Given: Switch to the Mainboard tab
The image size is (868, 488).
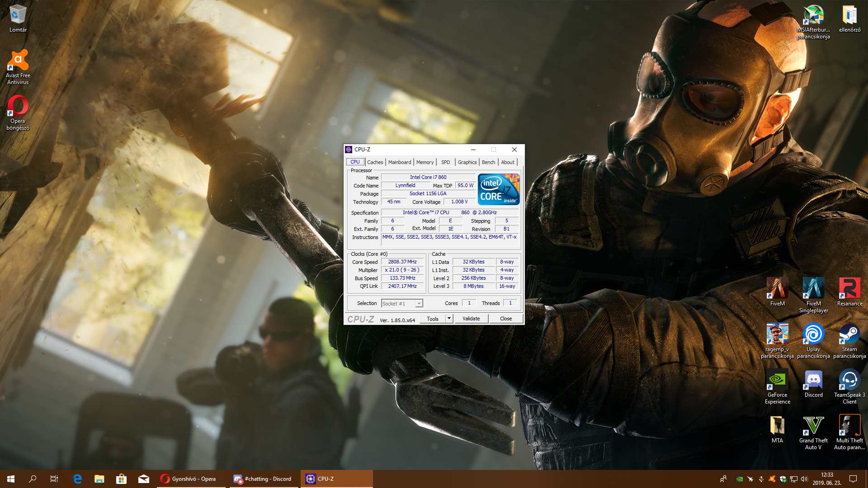Looking at the screenshot, I should (x=400, y=162).
